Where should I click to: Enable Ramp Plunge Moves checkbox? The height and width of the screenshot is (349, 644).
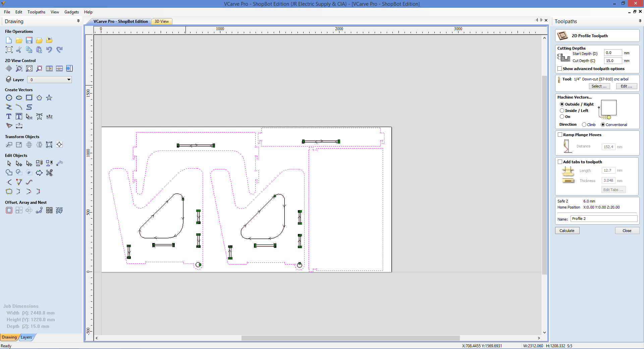[560, 135]
